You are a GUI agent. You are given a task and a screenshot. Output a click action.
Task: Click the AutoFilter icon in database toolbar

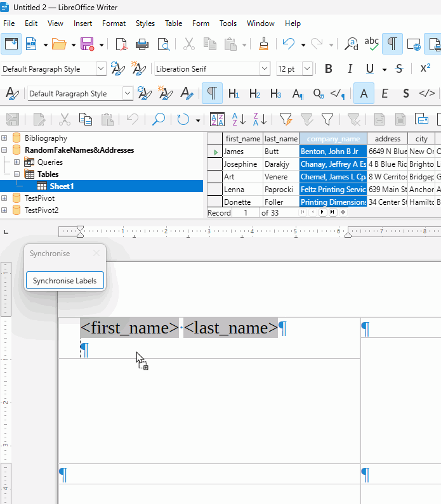click(x=286, y=119)
